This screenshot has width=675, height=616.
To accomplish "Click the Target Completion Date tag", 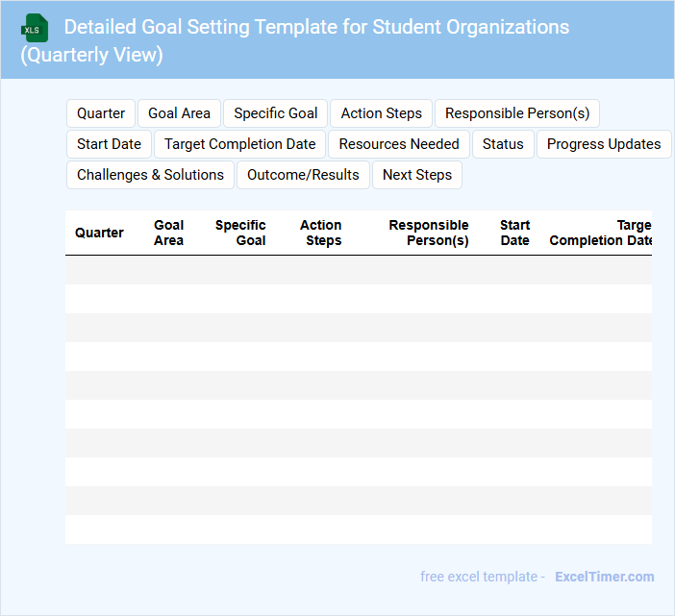I will (x=239, y=144).
